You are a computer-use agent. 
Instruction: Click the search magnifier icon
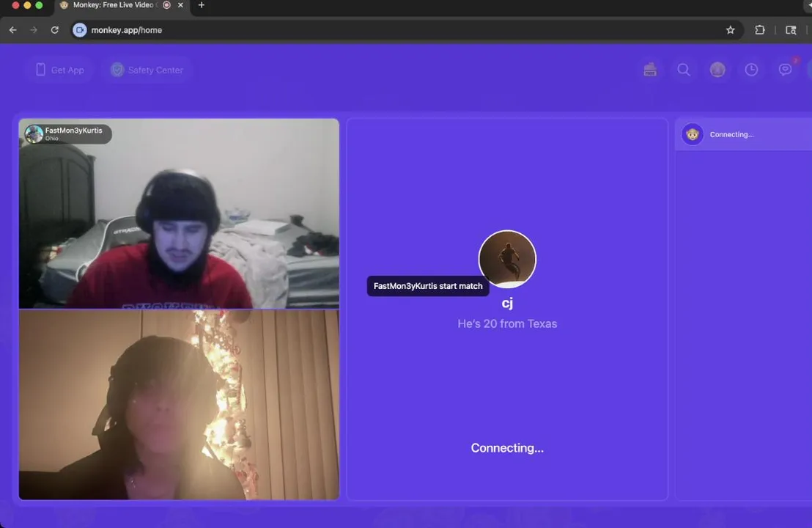click(x=684, y=70)
